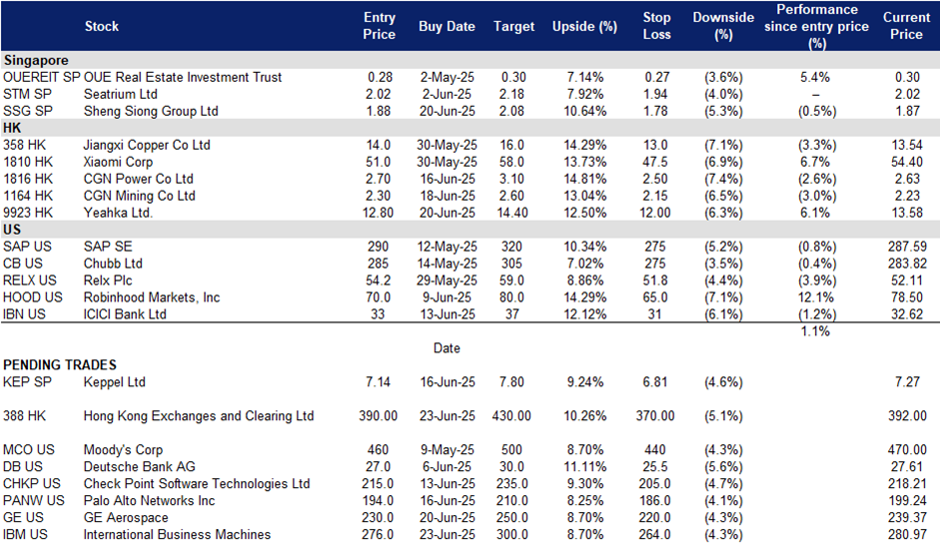
Task: Click Relx downside '(4.4%)'
Action: tap(723, 280)
